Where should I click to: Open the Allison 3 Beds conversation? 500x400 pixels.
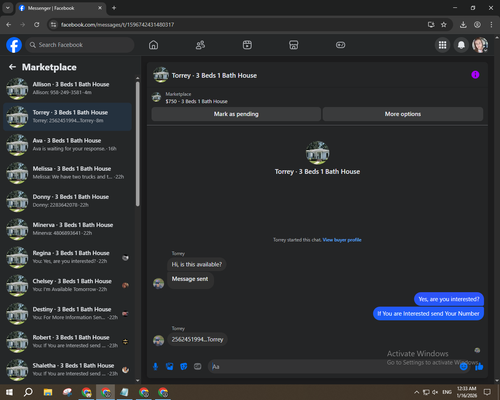(67, 89)
